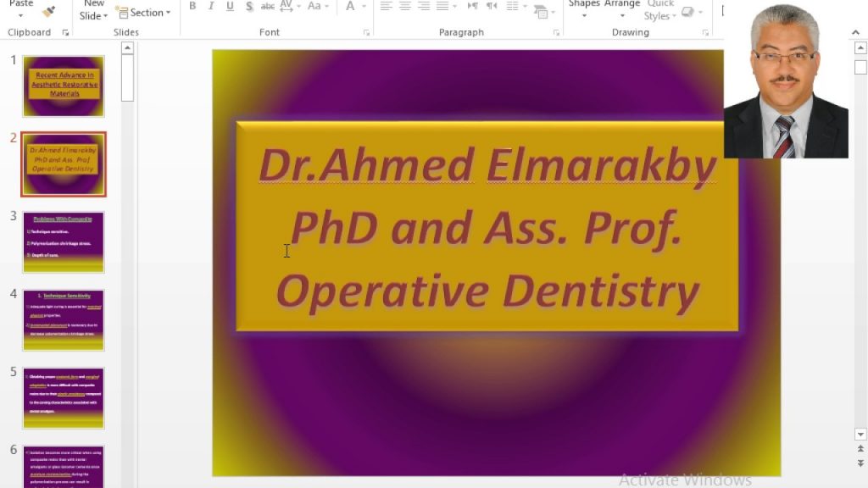Screen dimensions: 868x488
Task: Click the "Dr.Ahmed Elmarakby" text line
Action: 487,165
